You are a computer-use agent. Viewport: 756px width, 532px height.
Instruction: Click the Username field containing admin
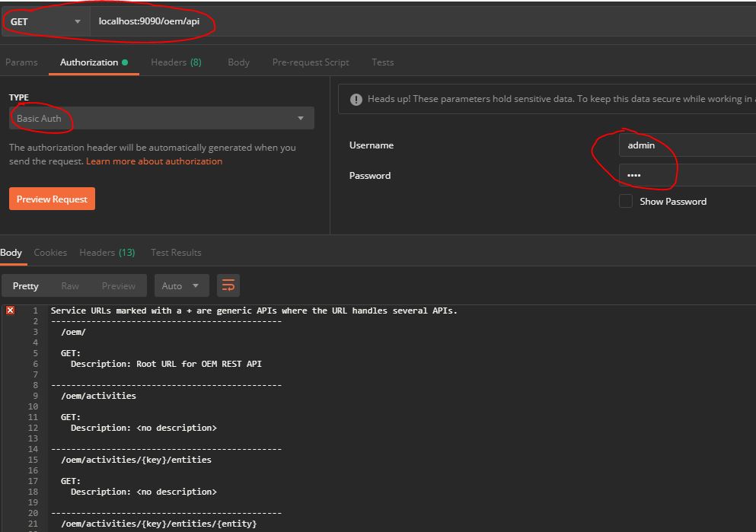685,145
